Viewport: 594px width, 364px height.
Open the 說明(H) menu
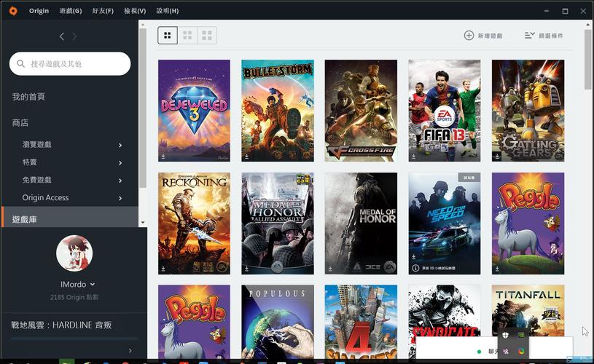(x=168, y=11)
